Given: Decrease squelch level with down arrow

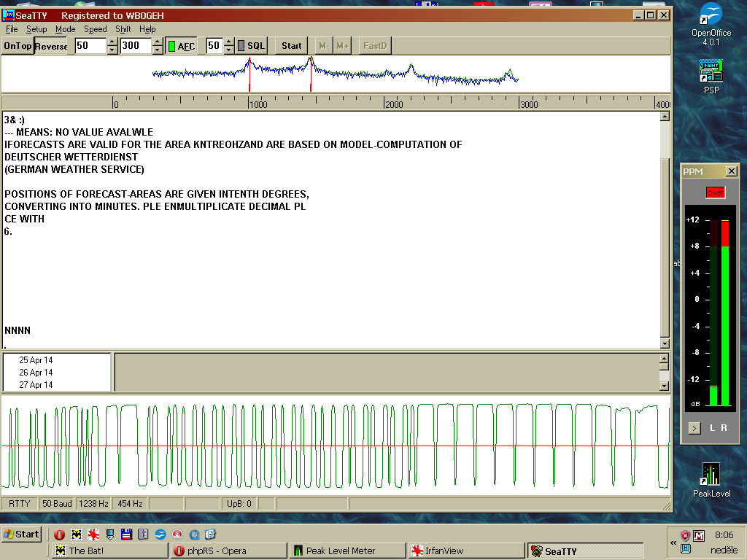Looking at the screenshot, I should (228, 50).
